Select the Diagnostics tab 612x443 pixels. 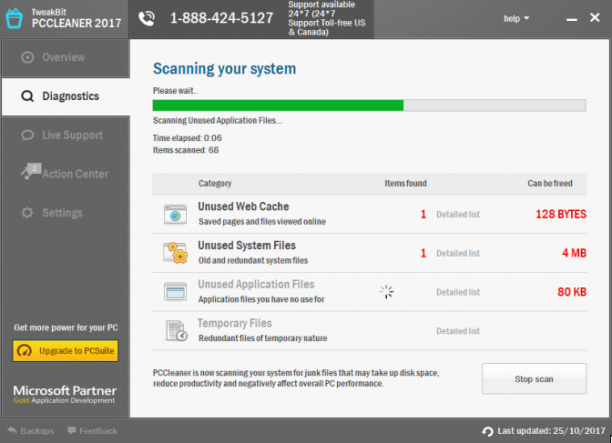pyautogui.click(x=66, y=96)
